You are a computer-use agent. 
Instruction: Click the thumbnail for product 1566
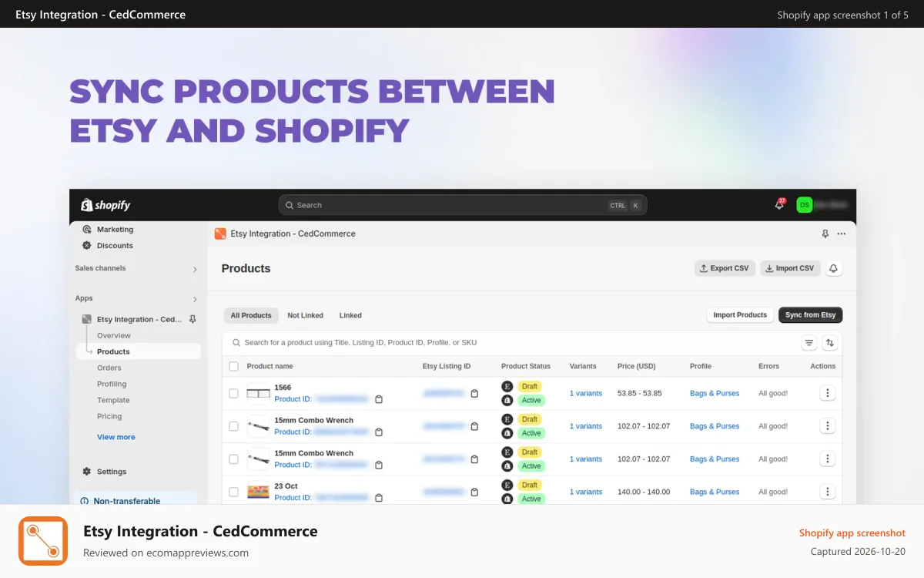(258, 393)
